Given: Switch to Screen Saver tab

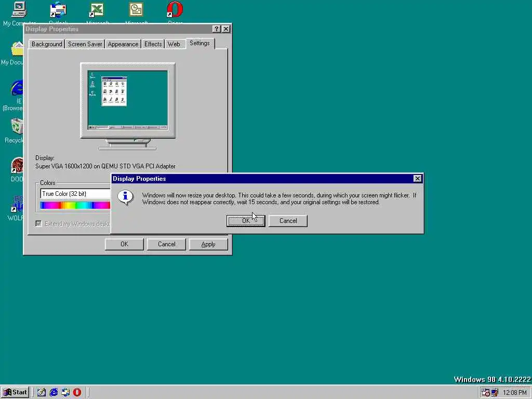Looking at the screenshot, I should click(x=85, y=44).
